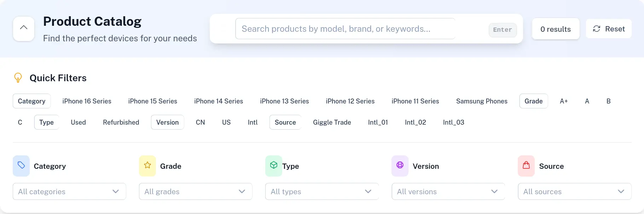Click the purple globe icon for Version

[400, 166]
